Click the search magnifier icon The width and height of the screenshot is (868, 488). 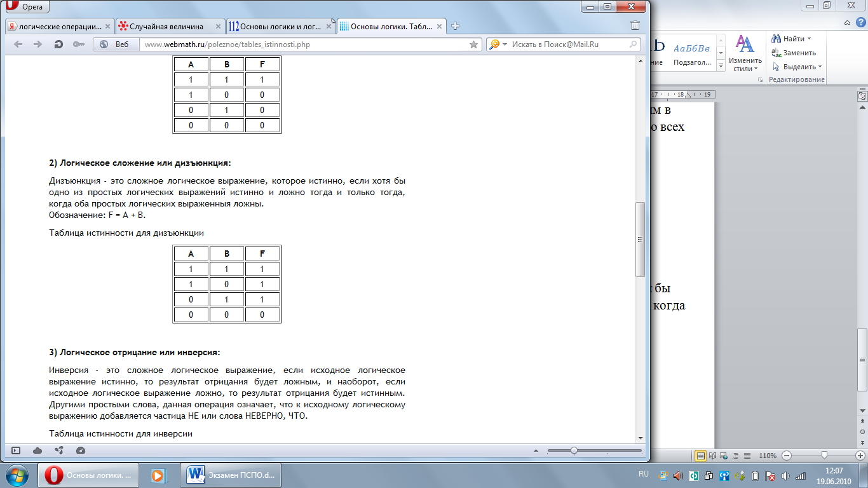[634, 44]
